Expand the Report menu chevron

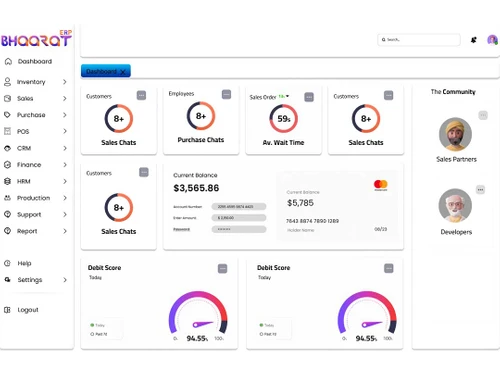(x=65, y=231)
